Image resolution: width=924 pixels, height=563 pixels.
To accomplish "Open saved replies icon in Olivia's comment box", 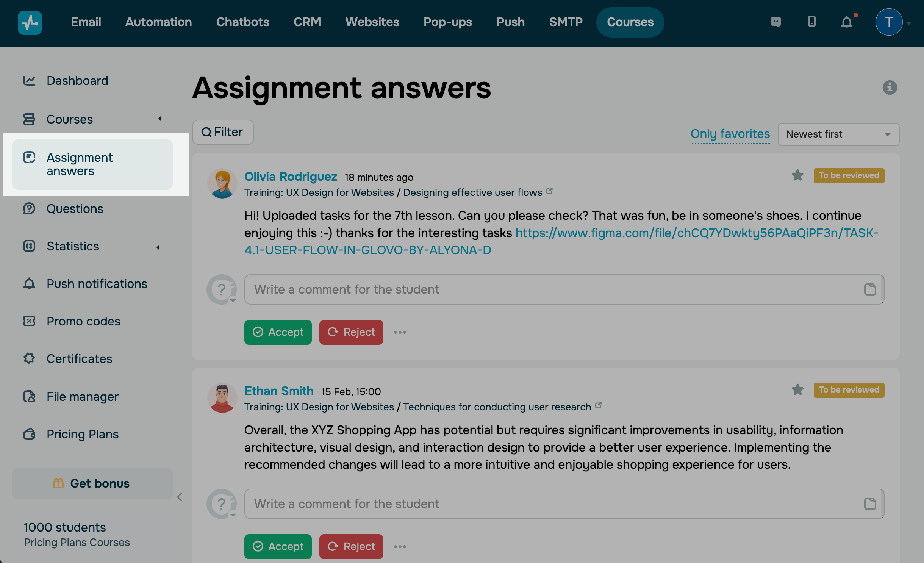I will click(x=870, y=289).
